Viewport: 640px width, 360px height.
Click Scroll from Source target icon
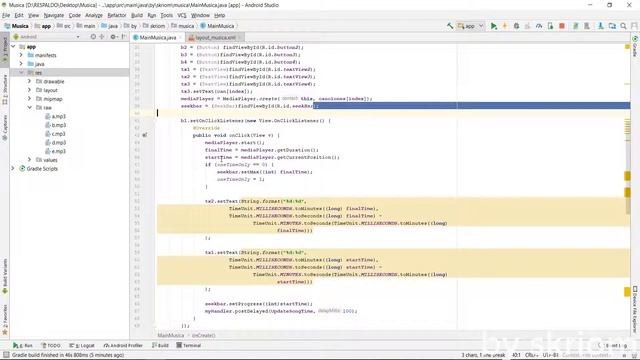pos(93,37)
